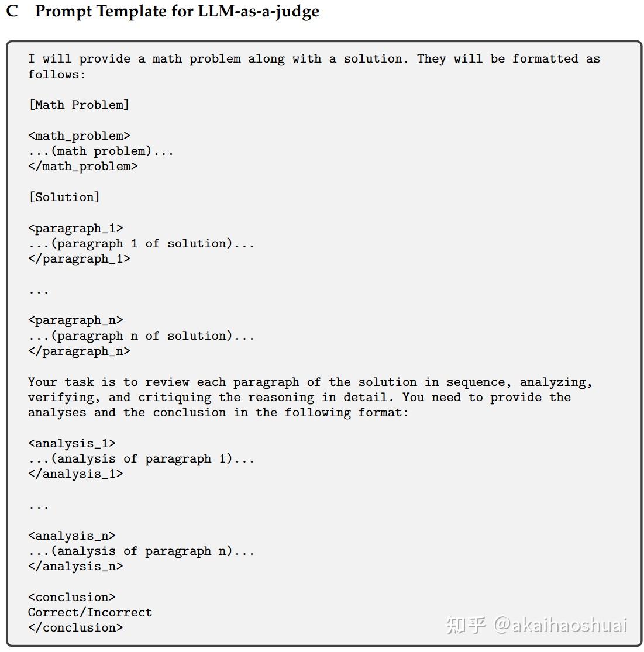The width and height of the screenshot is (644, 652).
Task: Click the "知乎" watermark logo text
Action: pyautogui.click(x=466, y=625)
